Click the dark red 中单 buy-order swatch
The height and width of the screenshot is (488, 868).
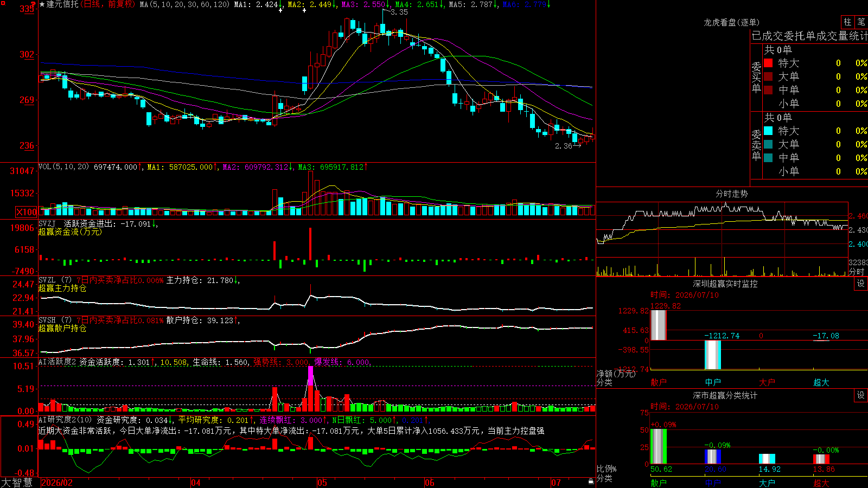click(x=768, y=90)
